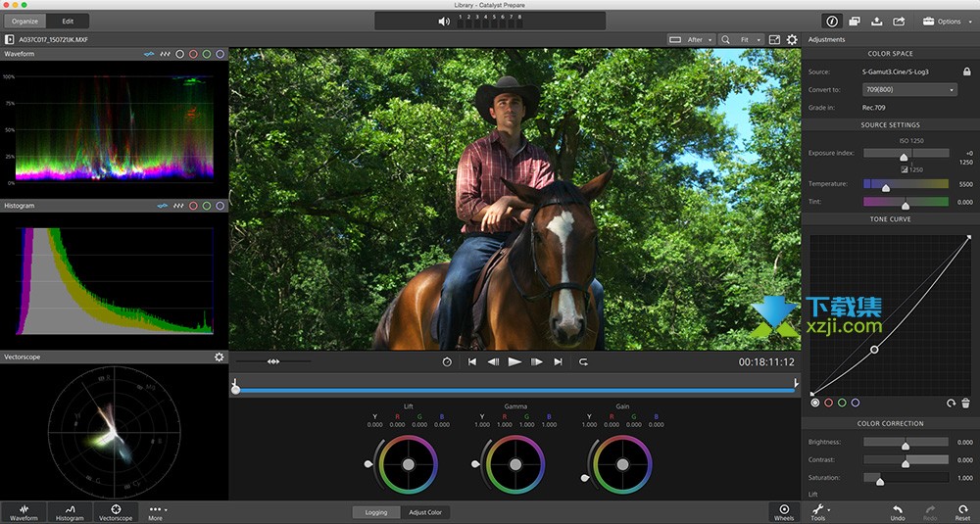Select the blue overlay histogram mode icon
This screenshot has width=980, height=524.
pos(163,206)
